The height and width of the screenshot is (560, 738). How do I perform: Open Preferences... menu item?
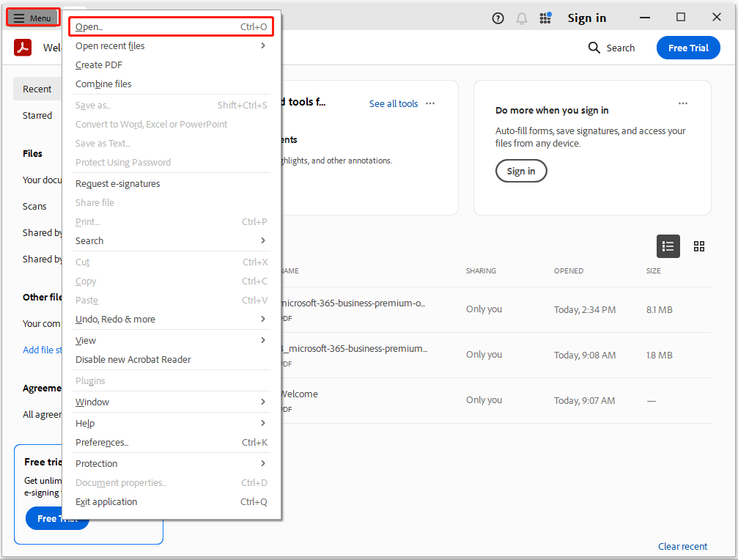click(x=171, y=442)
